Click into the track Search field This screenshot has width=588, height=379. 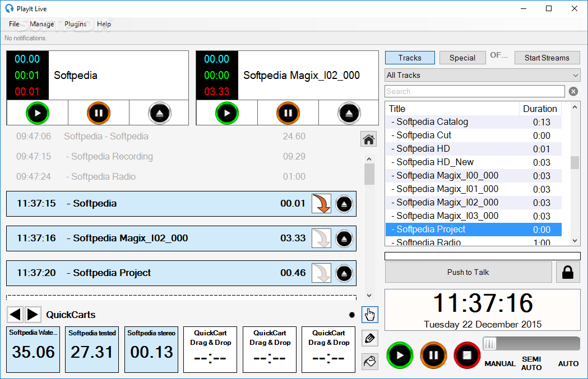click(475, 91)
